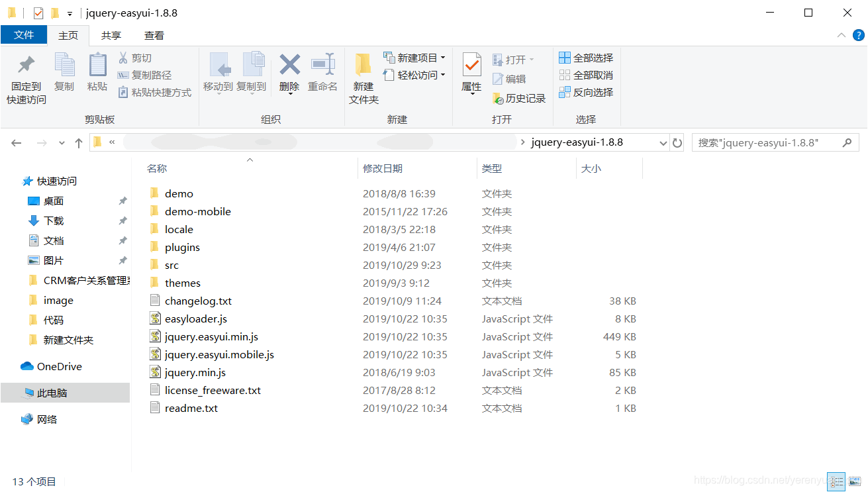
Task: Refresh the folder view
Action: point(677,142)
